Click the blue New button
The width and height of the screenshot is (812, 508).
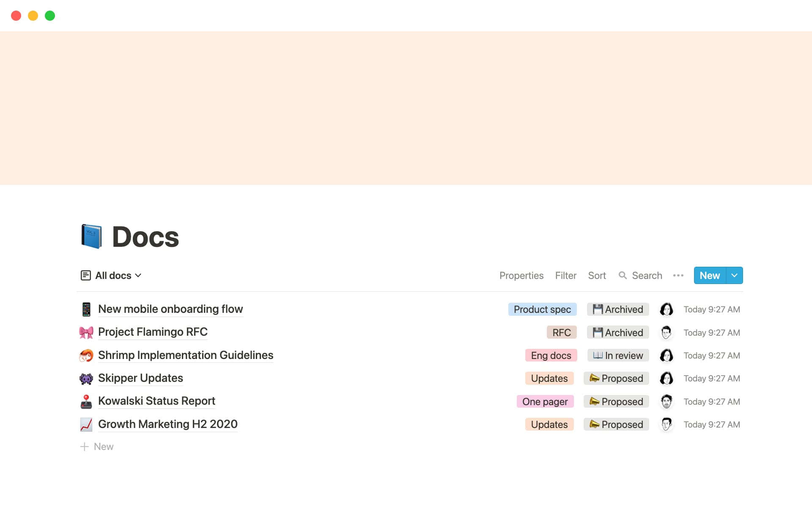coord(709,276)
